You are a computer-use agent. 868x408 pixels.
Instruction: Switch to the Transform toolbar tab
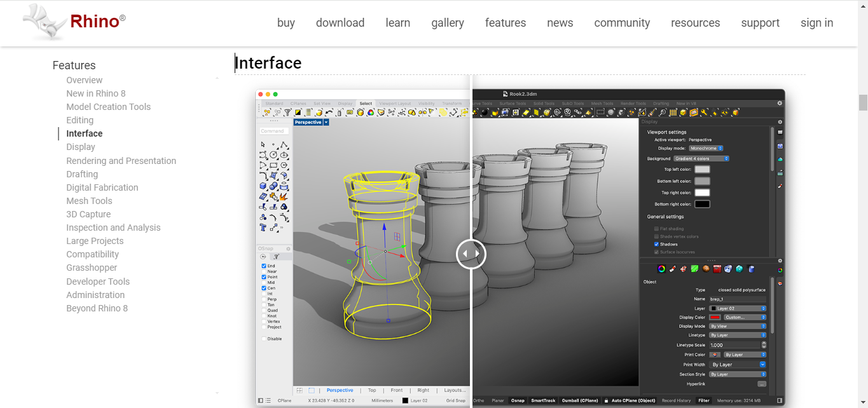[x=451, y=103]
